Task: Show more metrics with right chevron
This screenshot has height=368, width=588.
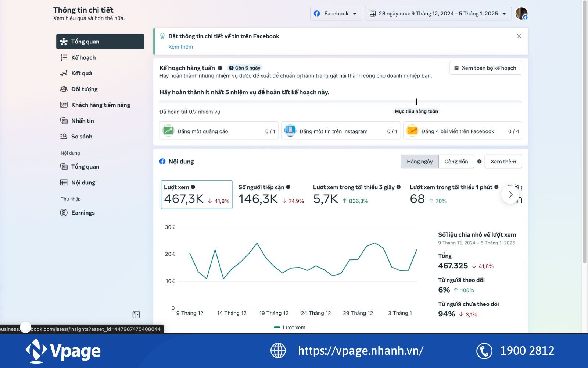Action: coord(510,195)
